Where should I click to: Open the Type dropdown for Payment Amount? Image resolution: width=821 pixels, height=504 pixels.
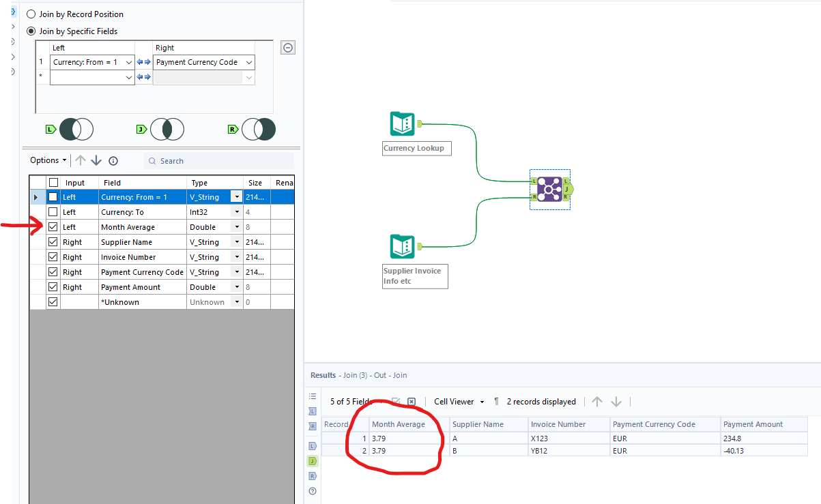point(236,286)
